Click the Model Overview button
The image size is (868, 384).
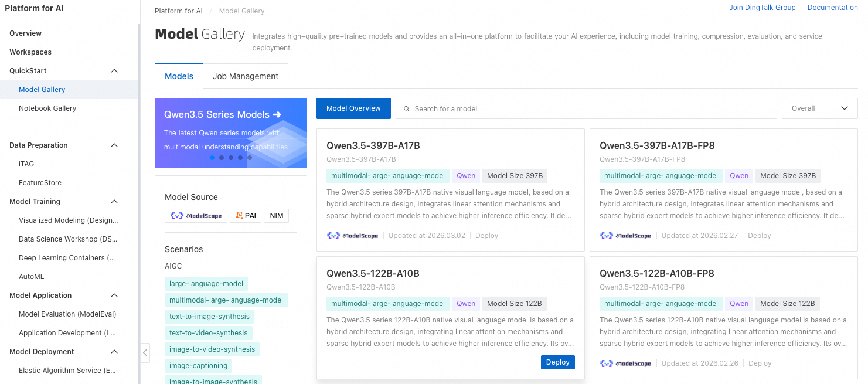point(353,108)
